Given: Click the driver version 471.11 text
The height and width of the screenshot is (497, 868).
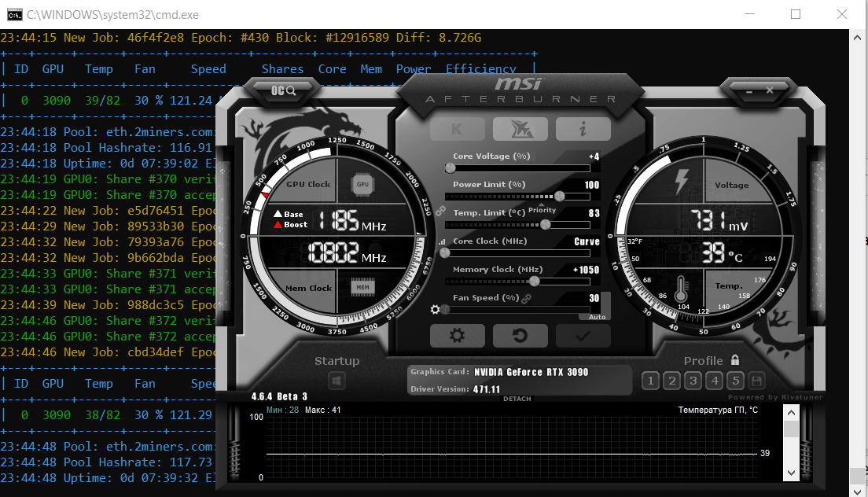Looking at the screenshot, I should coord(486,389).
